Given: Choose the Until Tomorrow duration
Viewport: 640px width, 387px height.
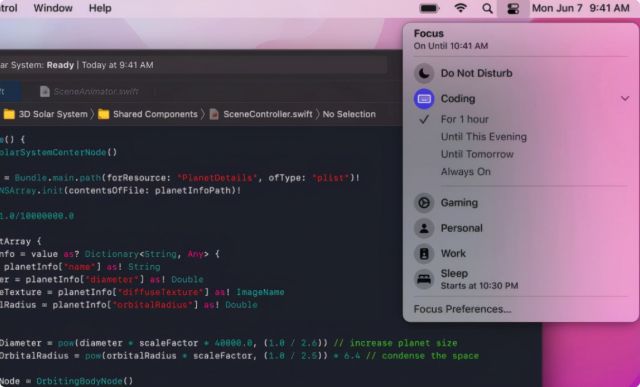Looking at the screenshot, I should pyautogui.click(x=477, y=154).
